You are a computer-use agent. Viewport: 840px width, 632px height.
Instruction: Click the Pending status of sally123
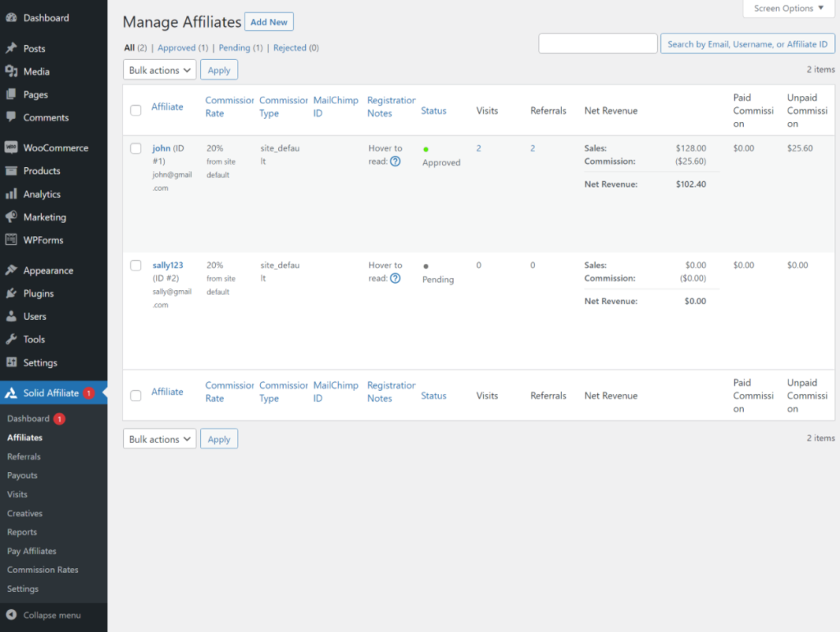coord(438,280)
